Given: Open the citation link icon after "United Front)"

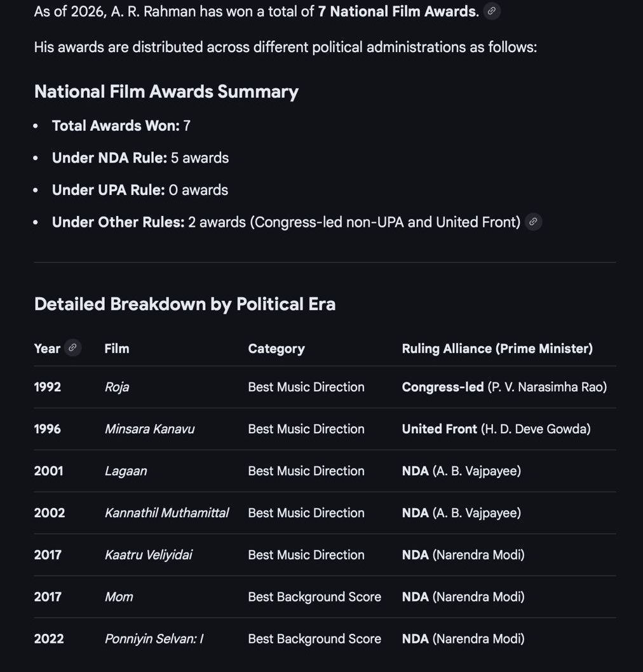Looking at the screenshot, I should [534, 222].
